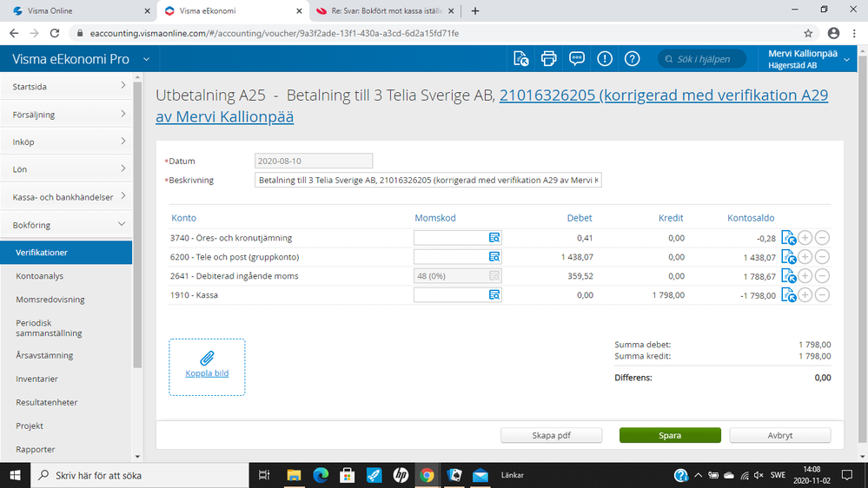Expand Försäljning sidebar section

[x=66, y=115]
